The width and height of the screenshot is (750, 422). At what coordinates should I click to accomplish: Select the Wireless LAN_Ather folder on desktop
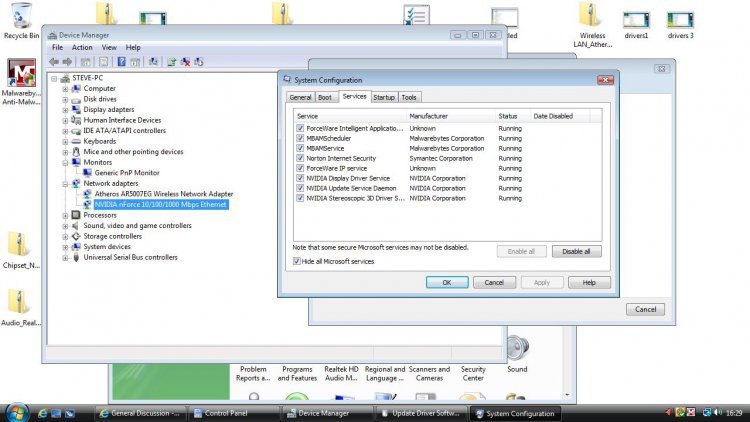[x=592, y=25]
